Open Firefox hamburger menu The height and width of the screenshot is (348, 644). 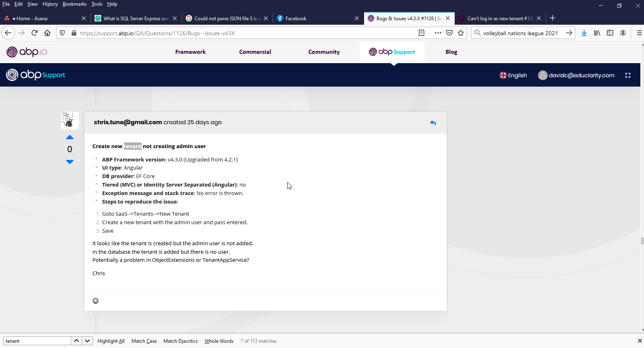(639, 33)
